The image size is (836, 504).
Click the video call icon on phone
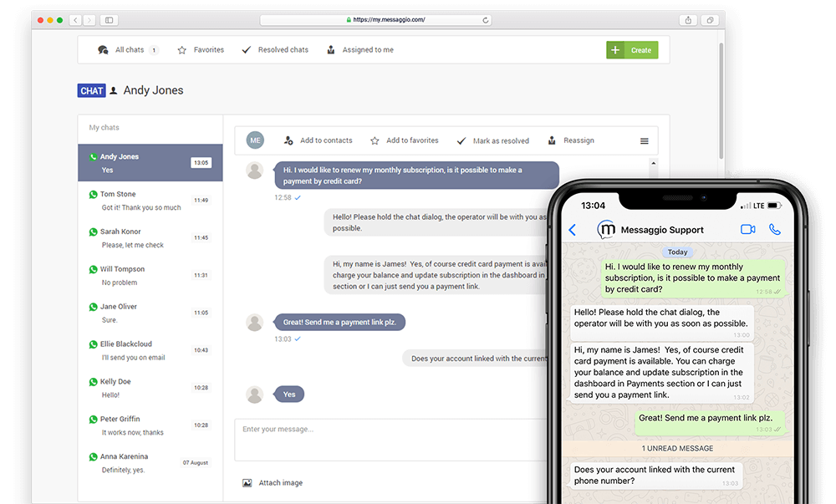click(747, 230)
